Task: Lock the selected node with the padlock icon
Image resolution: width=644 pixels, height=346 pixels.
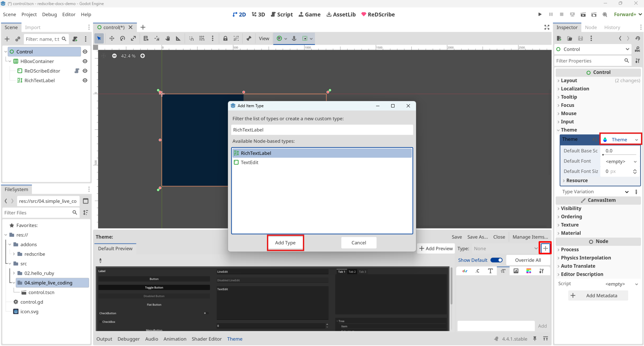Action: [x=225, y=39]
